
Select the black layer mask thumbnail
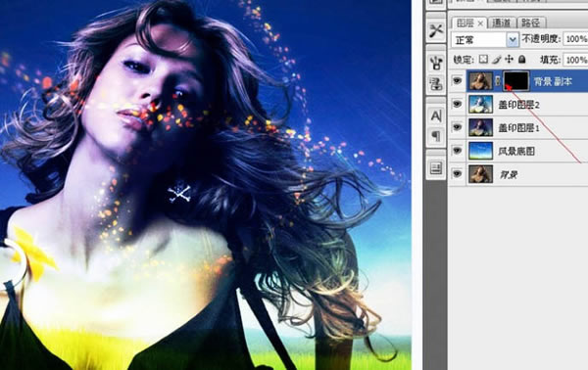(x=516, y=80)
